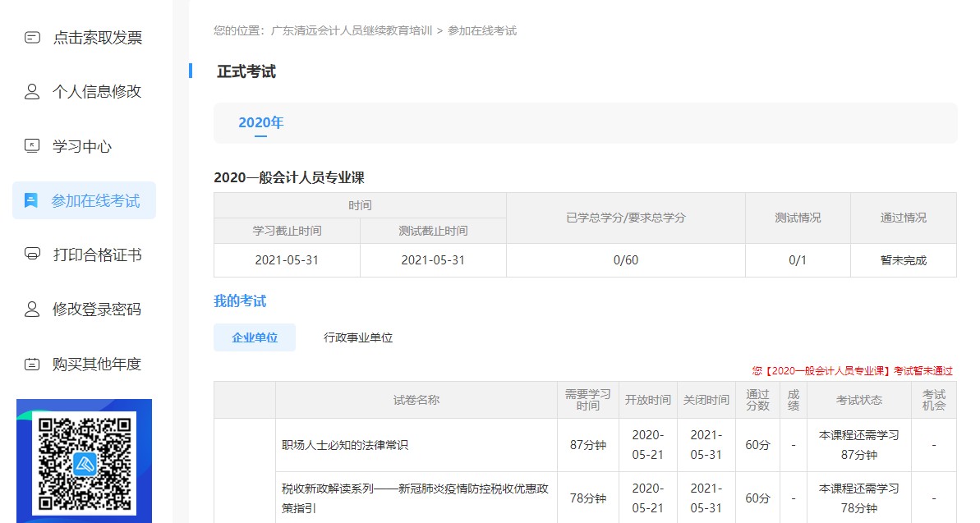Click the 学习中心 sidebar icon
980x523 pixels.
point(30,145)
